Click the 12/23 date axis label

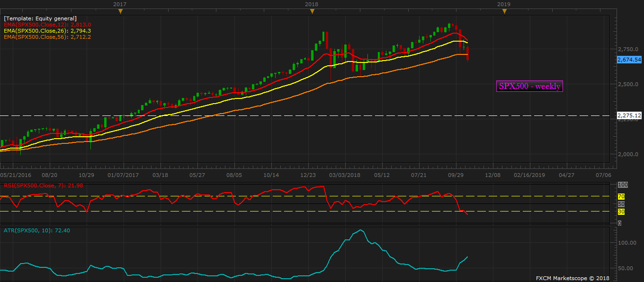308,175
